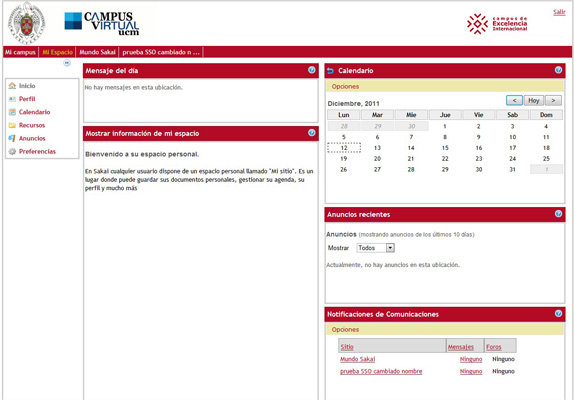
Task: Open the Mundo Sakai tab
Action: pos(97,52)
